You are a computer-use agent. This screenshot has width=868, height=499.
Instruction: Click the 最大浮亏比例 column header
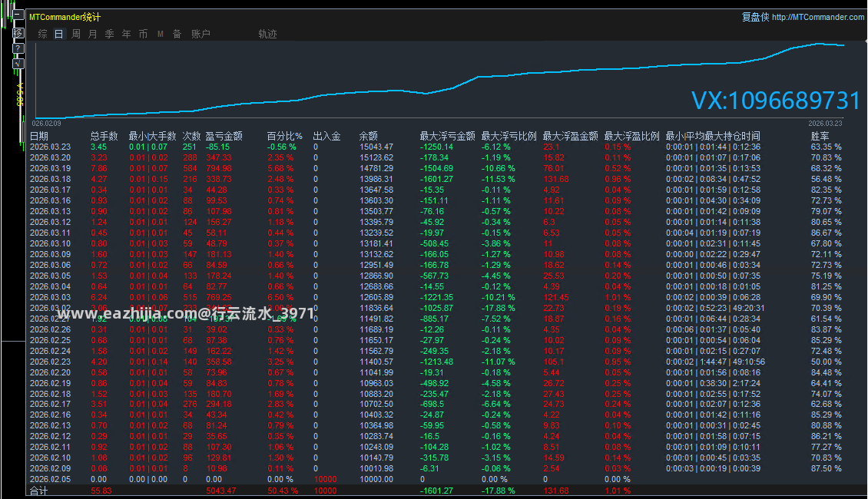click(x=509, y=136)
